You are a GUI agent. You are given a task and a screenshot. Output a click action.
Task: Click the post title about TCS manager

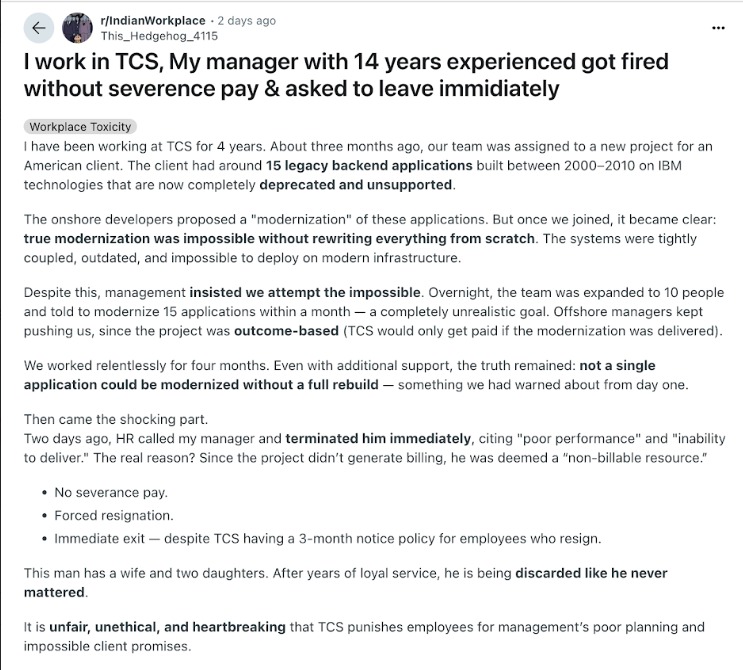[x=345, y=75]
